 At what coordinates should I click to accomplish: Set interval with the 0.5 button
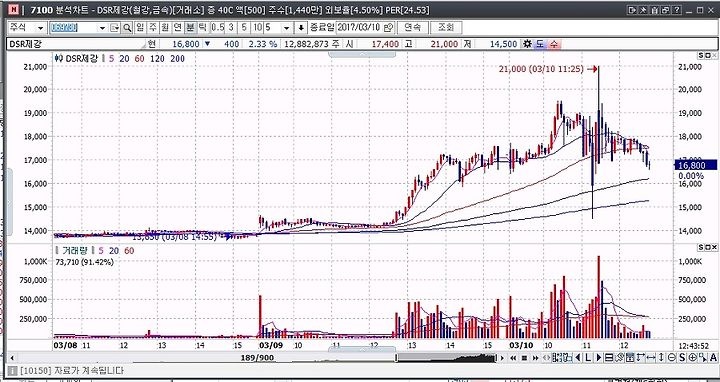click(218, 28)
